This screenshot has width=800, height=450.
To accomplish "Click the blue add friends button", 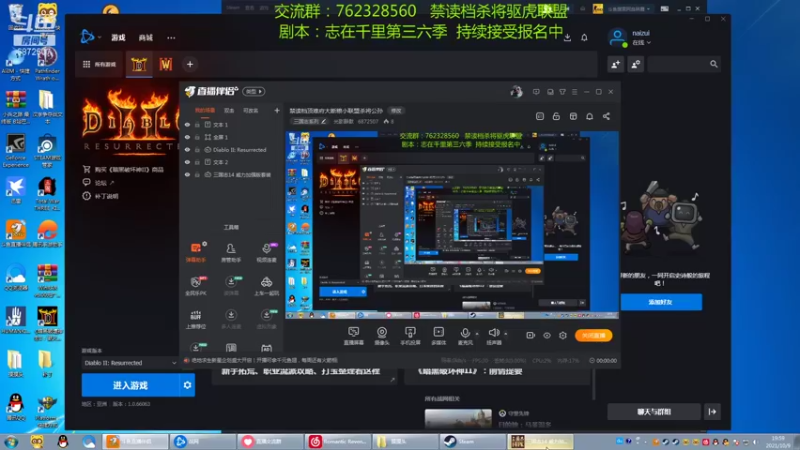I will [x=661, y=302].
